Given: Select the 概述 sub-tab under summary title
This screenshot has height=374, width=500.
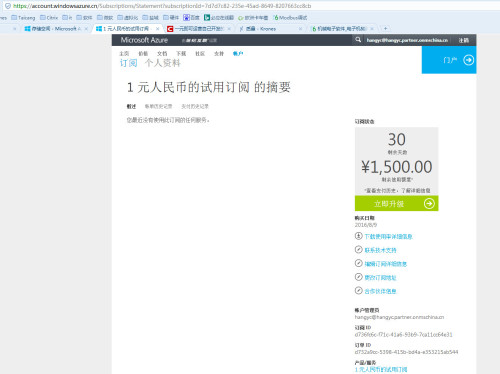Looking at the screenshot, I should 131,106.
